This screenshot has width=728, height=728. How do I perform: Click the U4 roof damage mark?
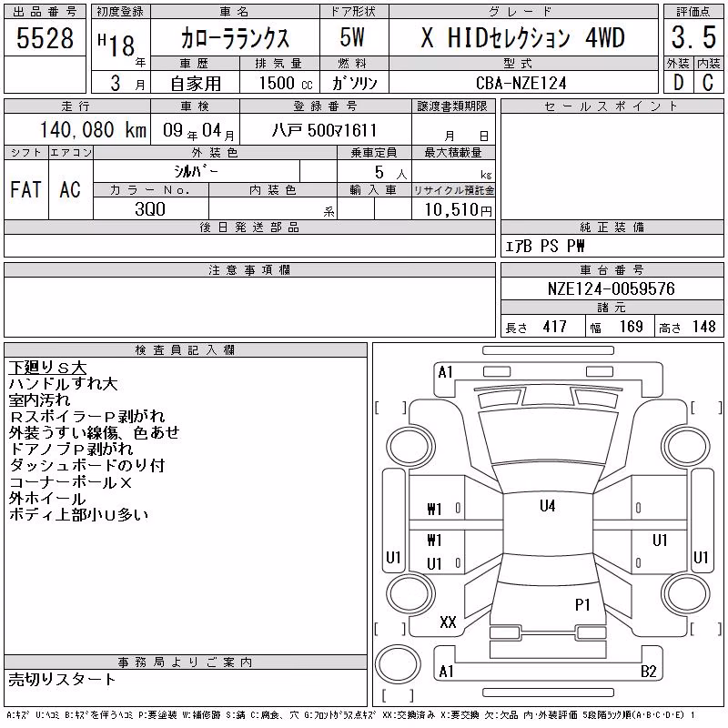tap(548, 506)
